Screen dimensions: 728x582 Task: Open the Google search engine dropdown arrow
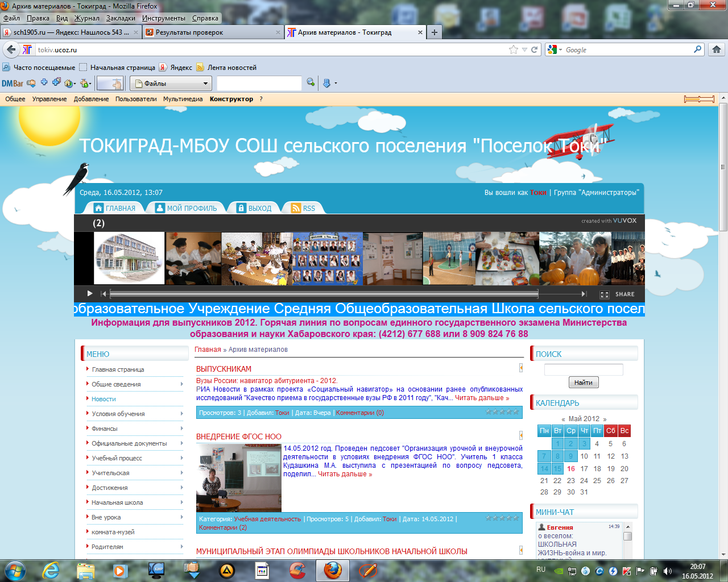561,50
